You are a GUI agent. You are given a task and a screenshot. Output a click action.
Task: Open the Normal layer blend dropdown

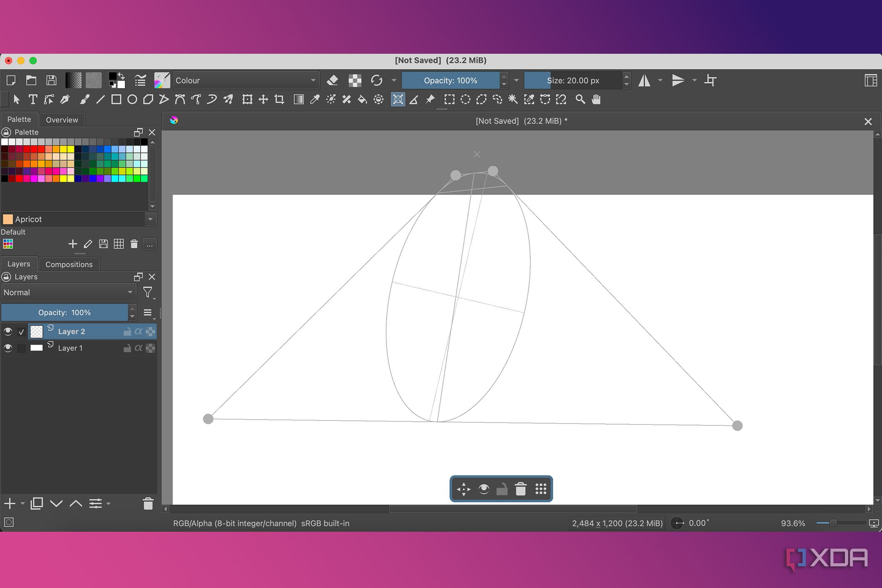point(69,292)
